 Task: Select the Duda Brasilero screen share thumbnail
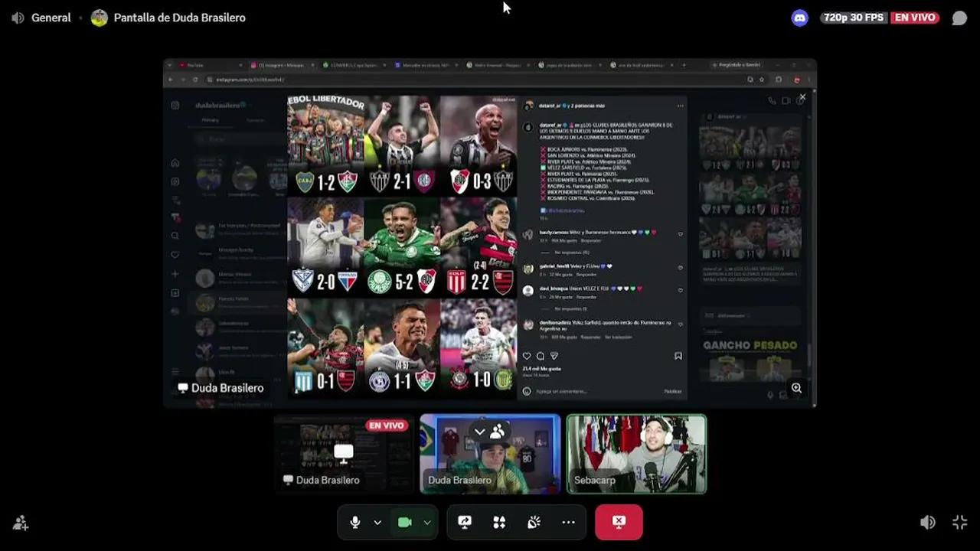(x=344, y=454)
